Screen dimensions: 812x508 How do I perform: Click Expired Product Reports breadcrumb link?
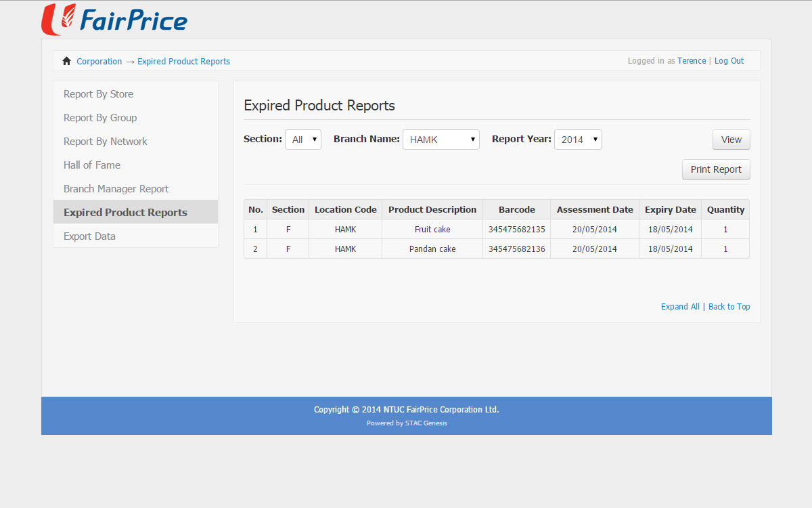(x=183, y=61)
